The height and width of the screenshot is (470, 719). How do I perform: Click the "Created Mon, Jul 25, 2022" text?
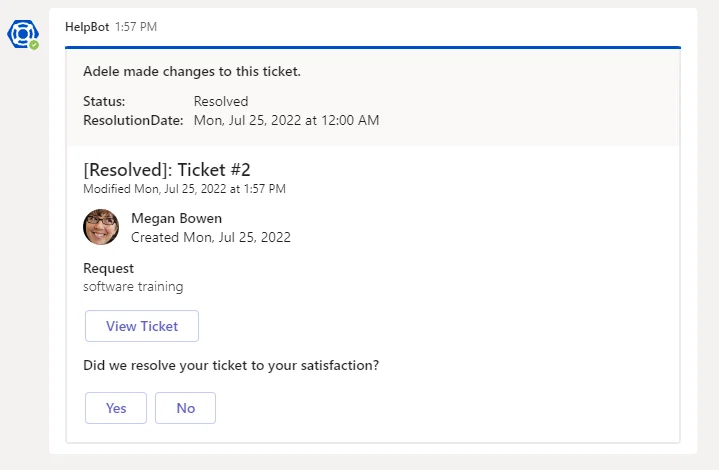point(211,238)
